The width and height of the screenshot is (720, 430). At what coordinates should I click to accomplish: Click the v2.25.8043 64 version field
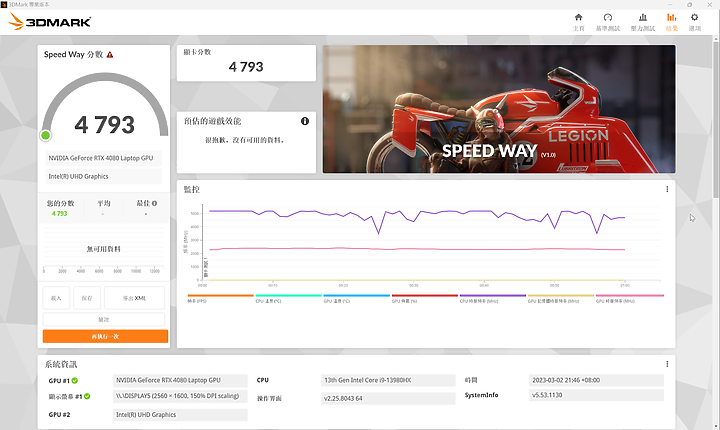[388, 398]
